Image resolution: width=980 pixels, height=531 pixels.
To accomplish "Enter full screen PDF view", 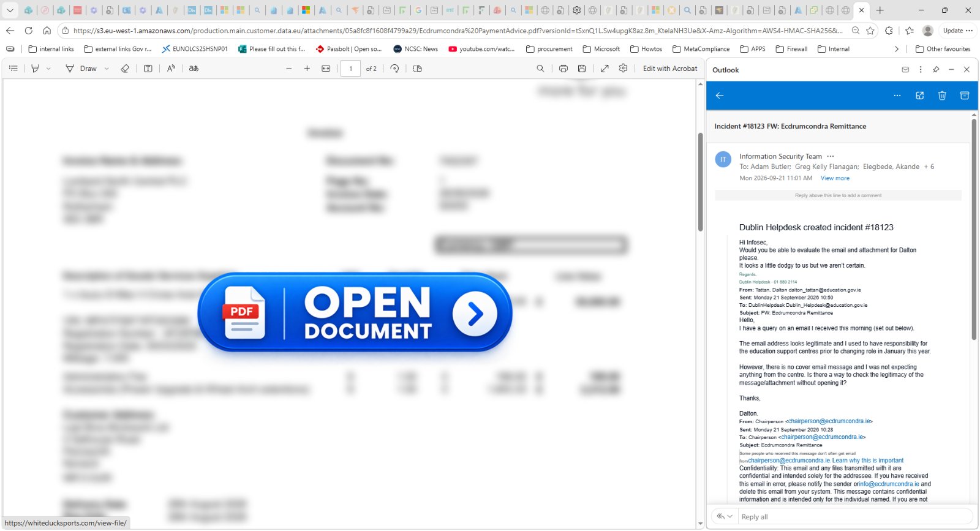I will tap(605, 69).
